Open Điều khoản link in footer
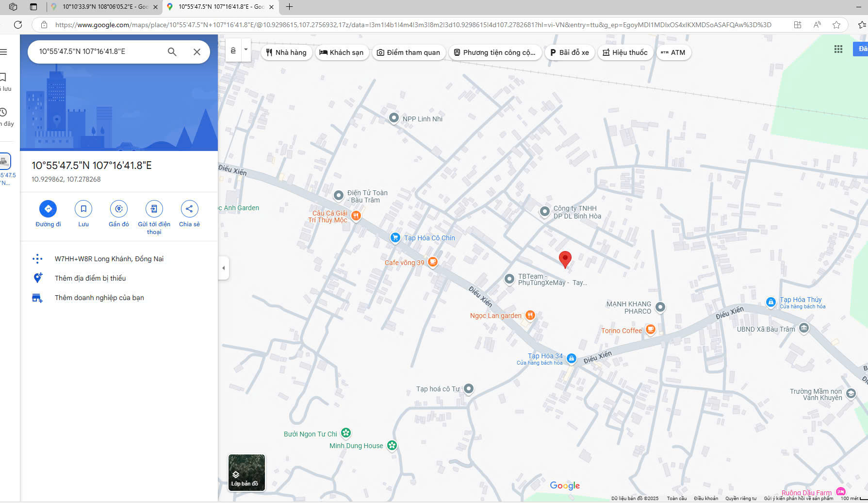This screenshot has width=868, height=503. point(706,498)
